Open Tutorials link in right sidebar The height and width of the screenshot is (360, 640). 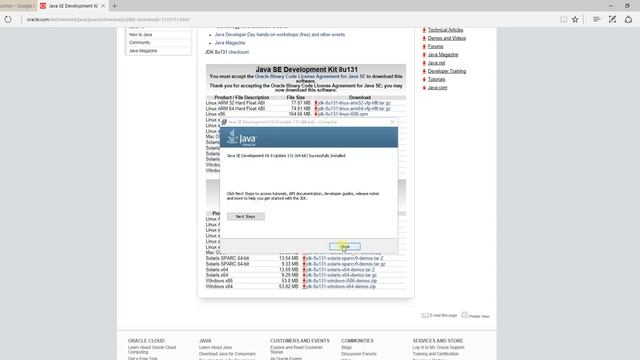436,79
